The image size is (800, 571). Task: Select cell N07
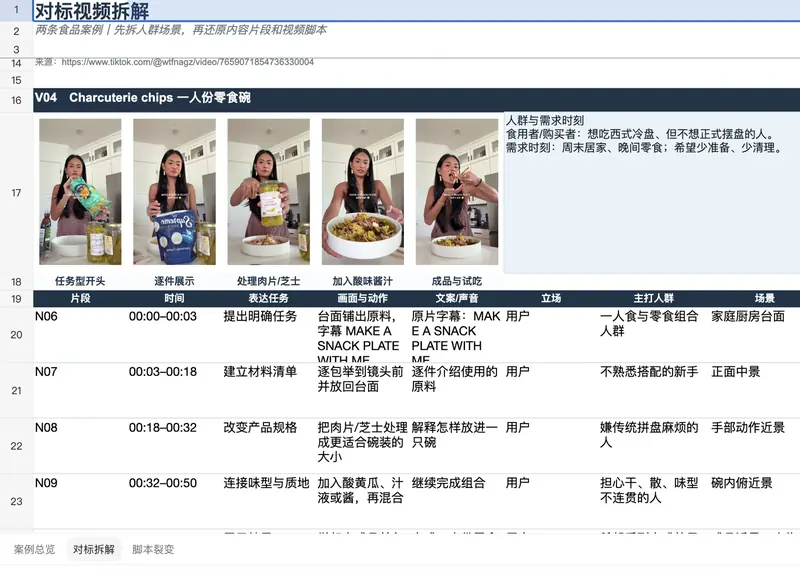[81, 390]
